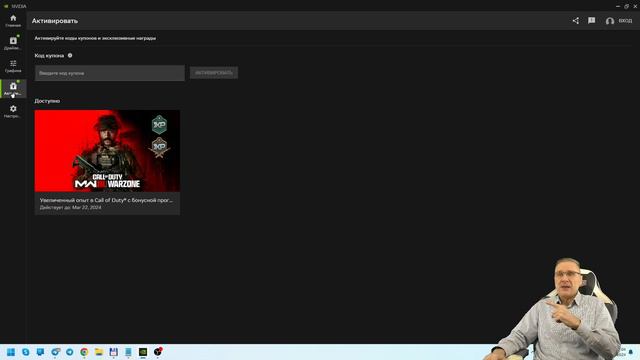Image resolution: width=640 pixels, height=360 pixels.
Task: Open the black-red icon with notification badge in taskbar
Action: click(158, 352)
